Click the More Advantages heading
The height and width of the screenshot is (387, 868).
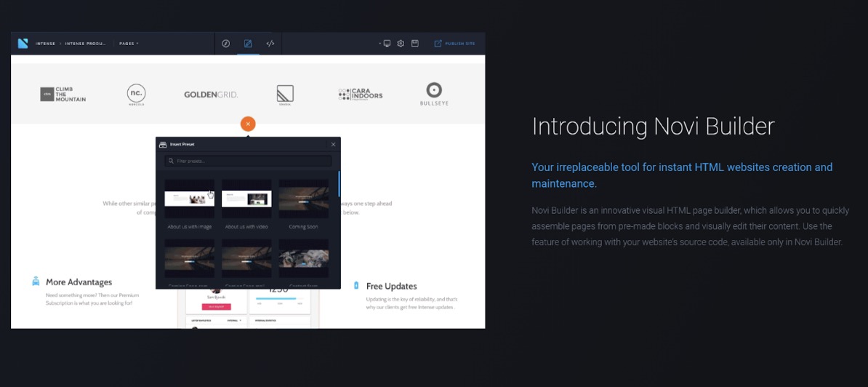(x=79, y=282)
